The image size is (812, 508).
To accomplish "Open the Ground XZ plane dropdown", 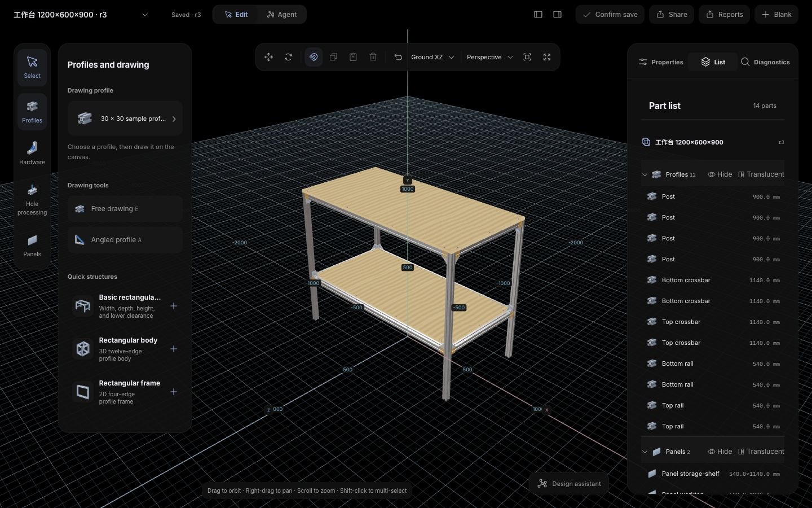I will tap(433, 57).
